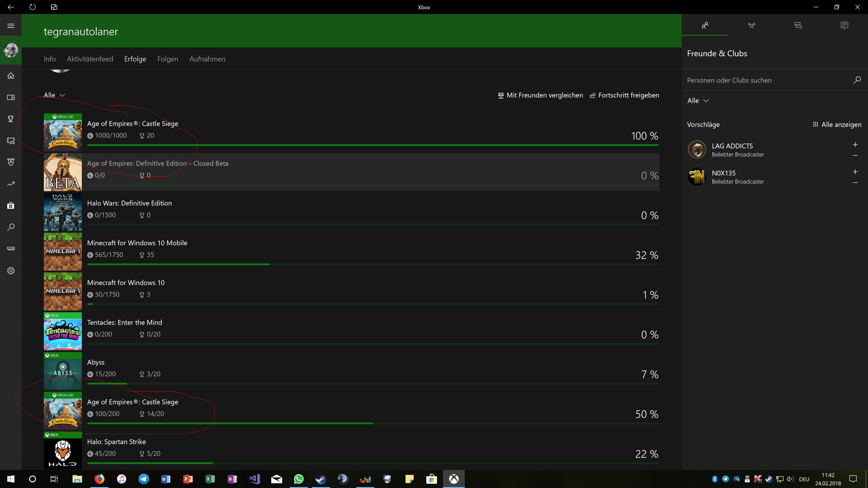Click the pop-out window icon in the title bar
The image size is (868, 488).
(54, 7)
